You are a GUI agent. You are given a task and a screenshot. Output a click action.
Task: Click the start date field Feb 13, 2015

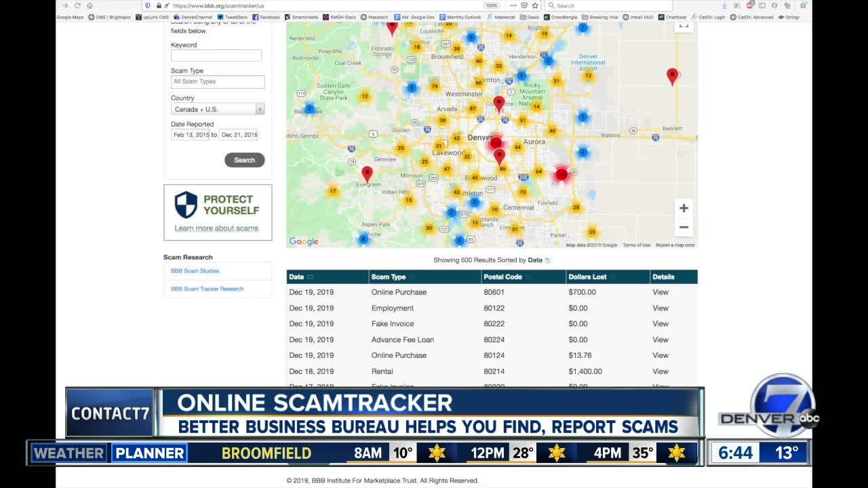pos(191,135)
